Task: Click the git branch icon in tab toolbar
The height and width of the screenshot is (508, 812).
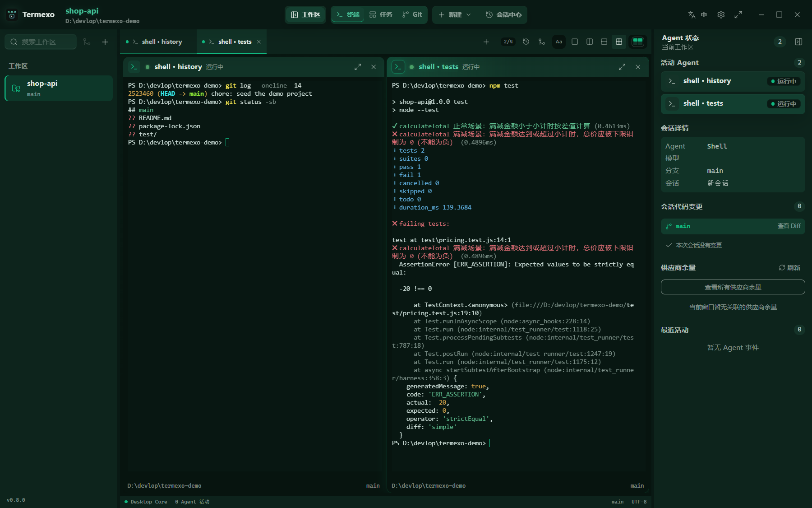Action: click(x=542, y=42)
